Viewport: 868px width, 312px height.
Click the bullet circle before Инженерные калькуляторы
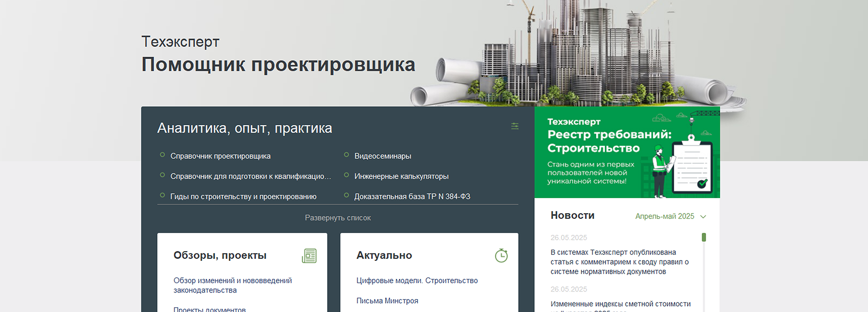click(x=346, y=175)
